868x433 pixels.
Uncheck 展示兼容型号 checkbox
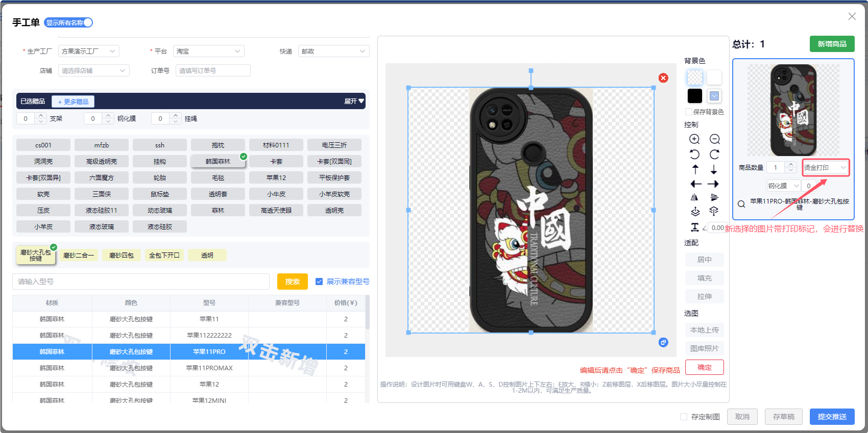point(319,282)
